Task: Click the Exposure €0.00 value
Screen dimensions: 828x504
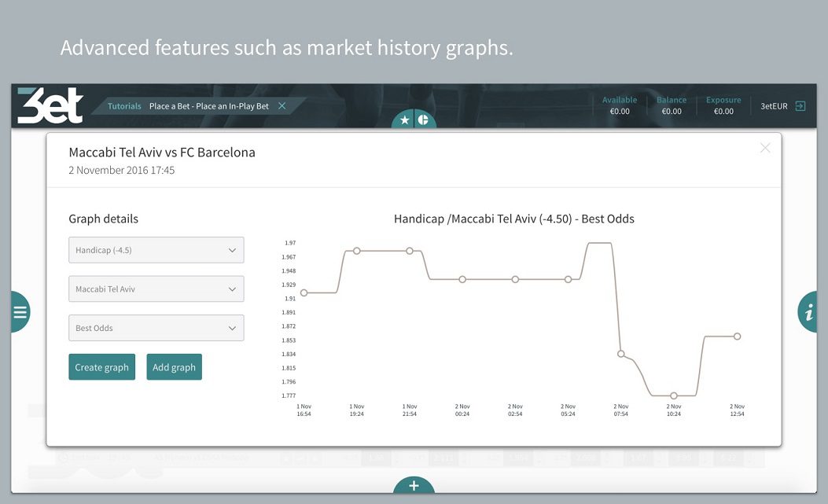Action: pyautogui.click(x=723, y=112)
